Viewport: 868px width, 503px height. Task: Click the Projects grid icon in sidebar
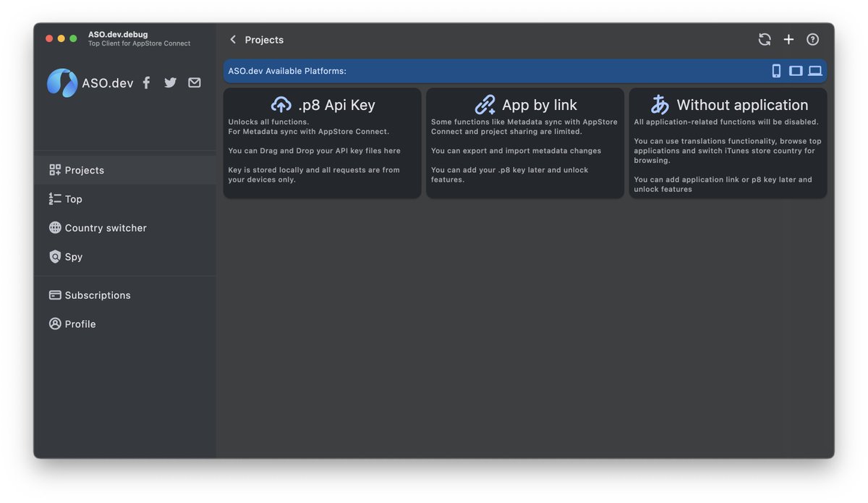(55, 170)
